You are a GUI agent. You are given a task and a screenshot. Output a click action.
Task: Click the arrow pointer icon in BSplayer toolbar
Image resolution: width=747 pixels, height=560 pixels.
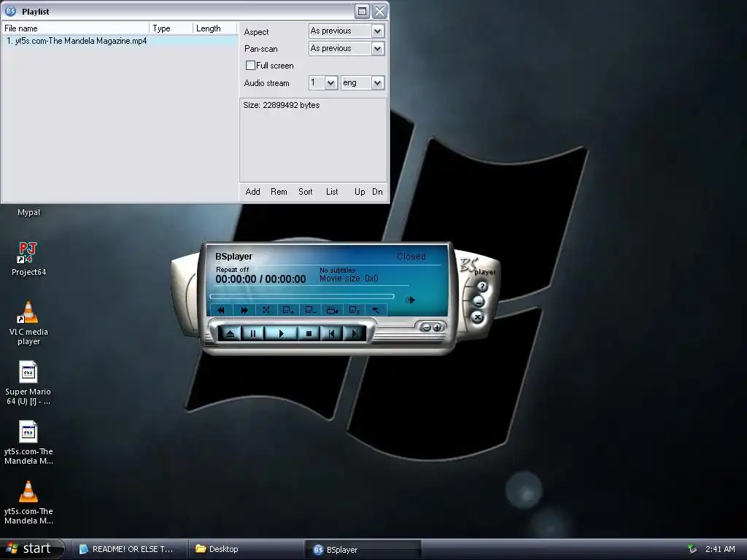[x=376, y=310]
